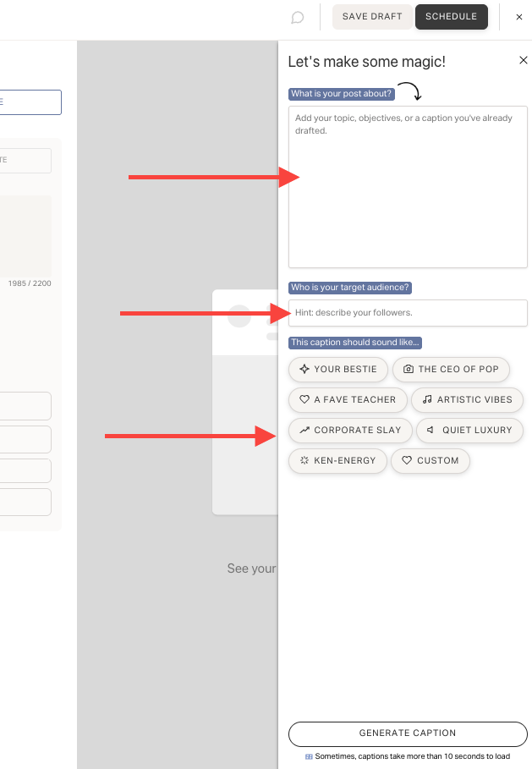Pick the Ken-Energy tone
Image resolution: width=532 pixels, height=769 pixels.
[x=337, y=460]
